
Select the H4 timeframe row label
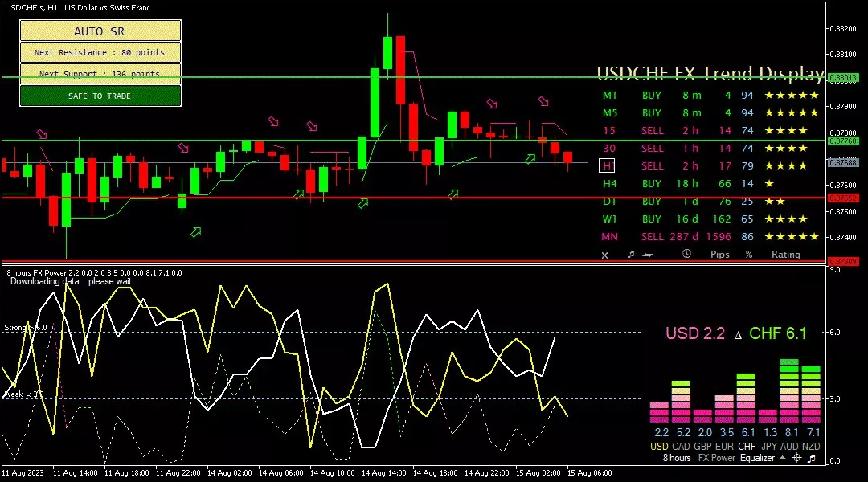pos(609,184)
